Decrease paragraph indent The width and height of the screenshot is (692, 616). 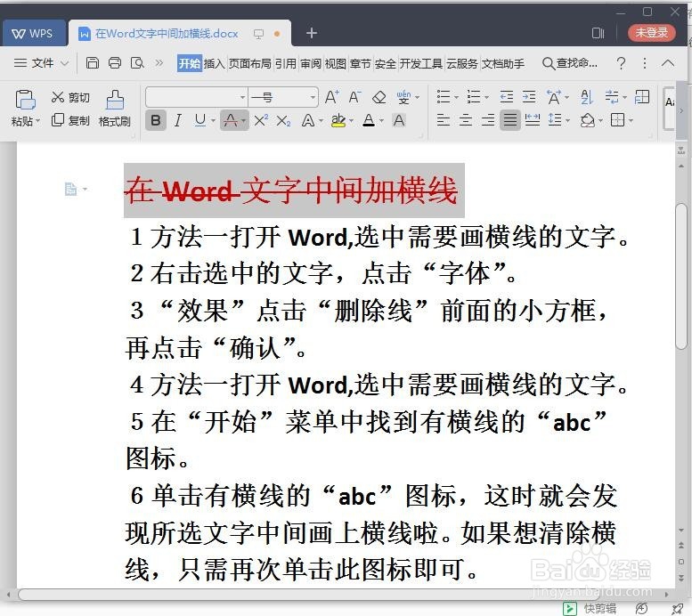[x=506, y=97]
